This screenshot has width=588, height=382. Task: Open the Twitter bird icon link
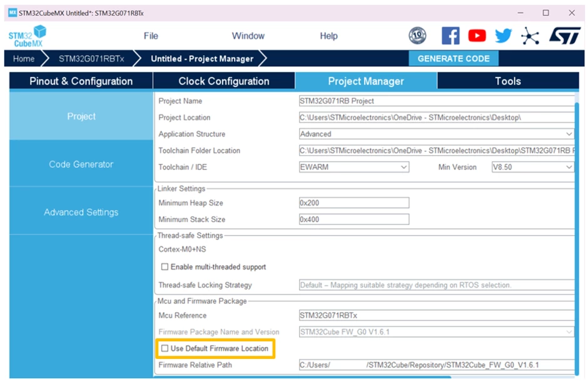[x=504, y=36]
